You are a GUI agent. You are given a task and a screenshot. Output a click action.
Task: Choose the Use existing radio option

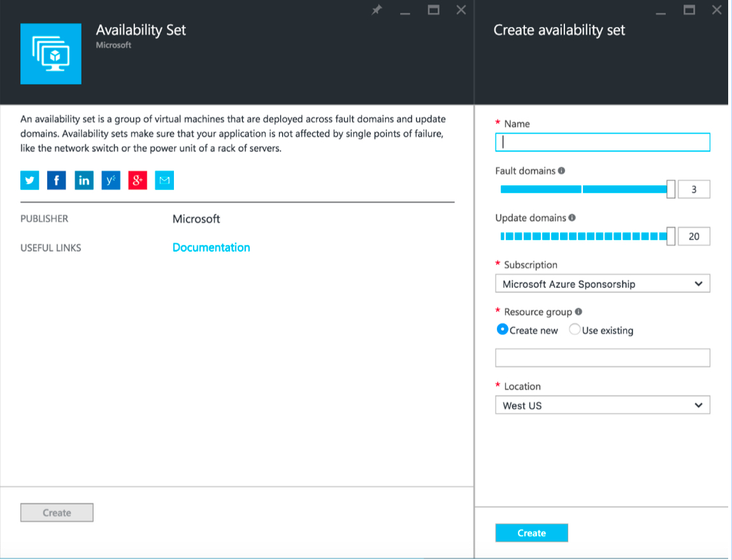575,330
